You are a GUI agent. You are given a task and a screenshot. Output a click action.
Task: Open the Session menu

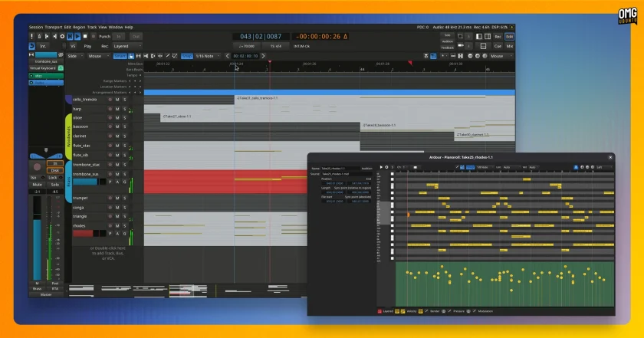[36, 27]
